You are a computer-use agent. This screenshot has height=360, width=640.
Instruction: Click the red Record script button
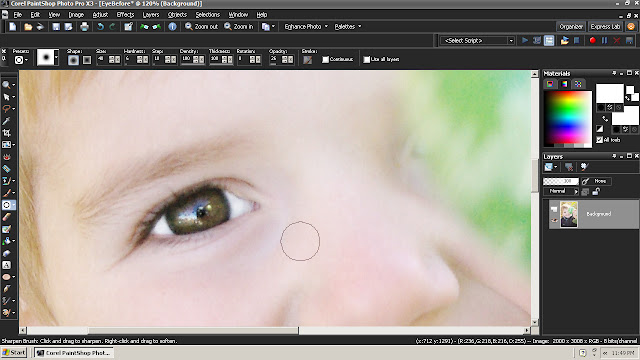point(592,40)
